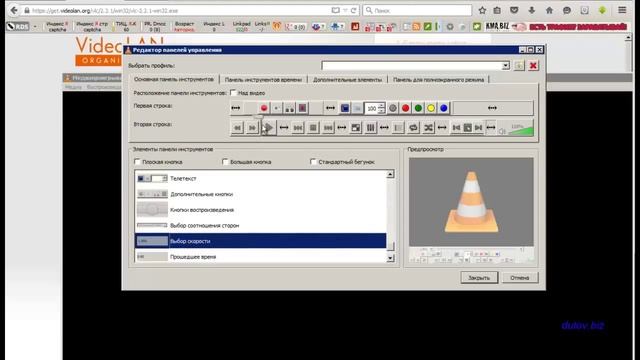This screenshot has height=360, width=640.
Task: Open 'Панель для полноэкранного режима' tab
Action: point(438,80)
